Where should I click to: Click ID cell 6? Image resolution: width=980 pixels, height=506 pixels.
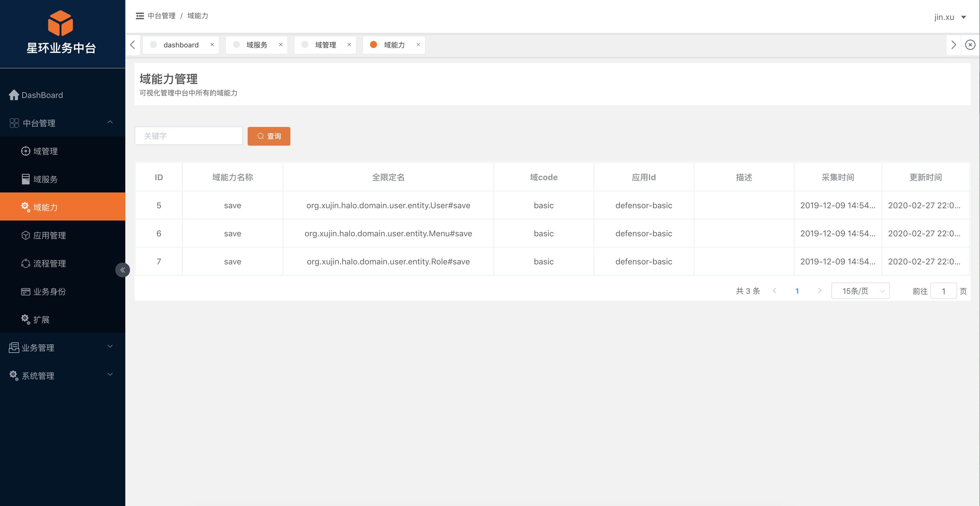tap(159, 233)
